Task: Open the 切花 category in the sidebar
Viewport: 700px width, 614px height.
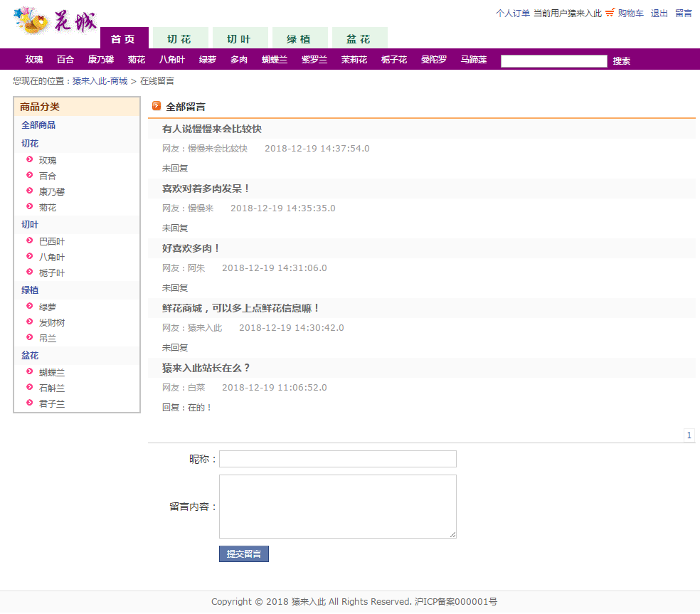Action: [30, 143]
